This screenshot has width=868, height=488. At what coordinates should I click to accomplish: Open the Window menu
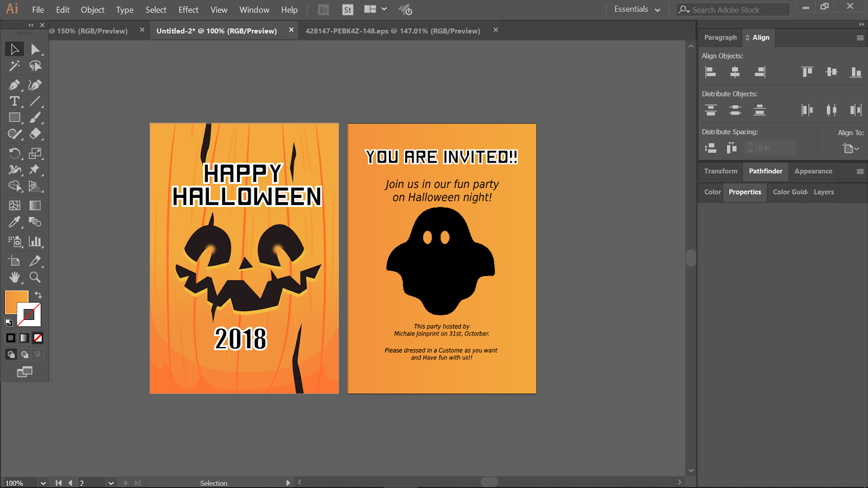[254, 10]
